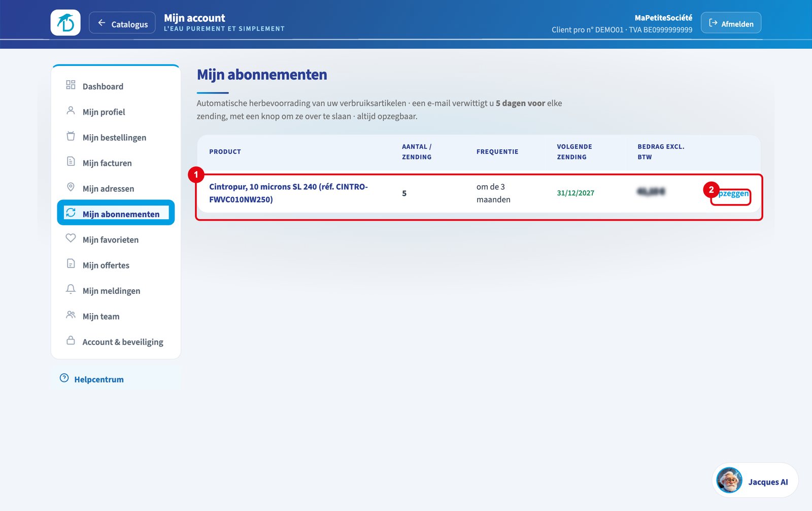Open the Helpcentrum link text
This screenshot has width=812, height=511.
click(x=99, y=380)
